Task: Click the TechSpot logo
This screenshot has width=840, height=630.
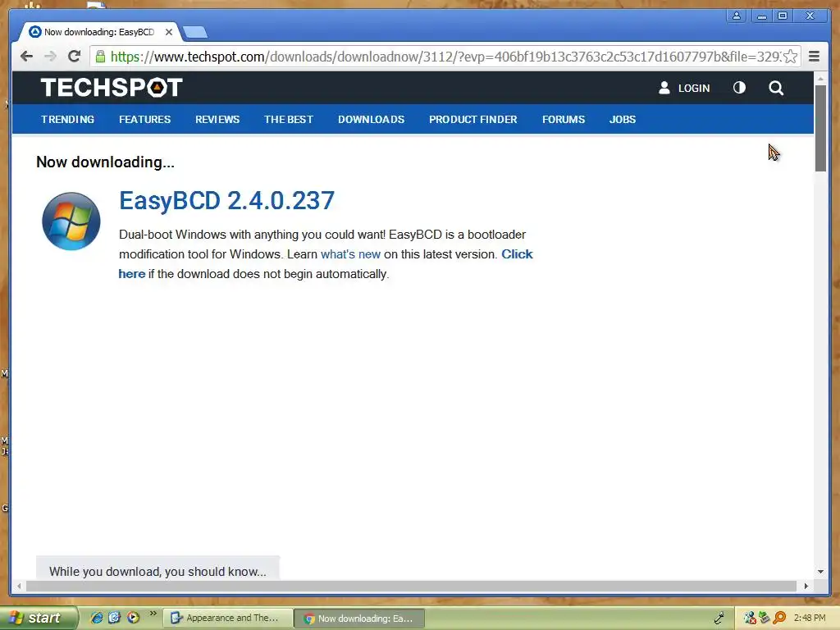Action: tap(112, 87)
